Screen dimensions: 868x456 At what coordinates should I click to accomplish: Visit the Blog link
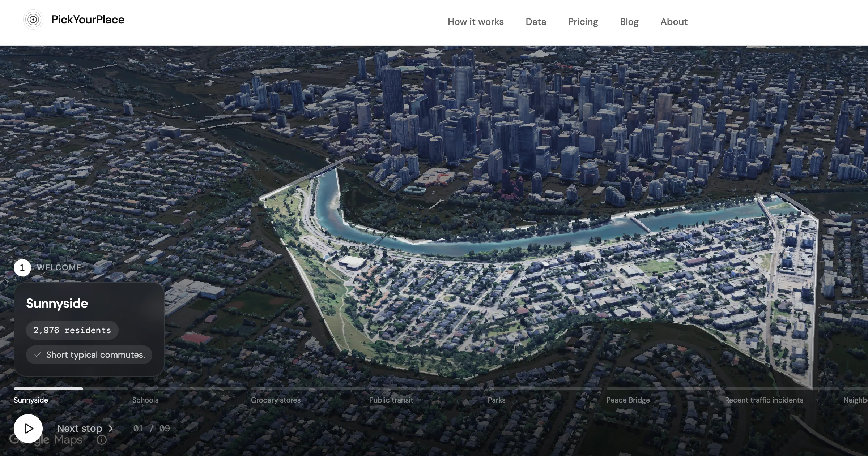tap(629, 22)
